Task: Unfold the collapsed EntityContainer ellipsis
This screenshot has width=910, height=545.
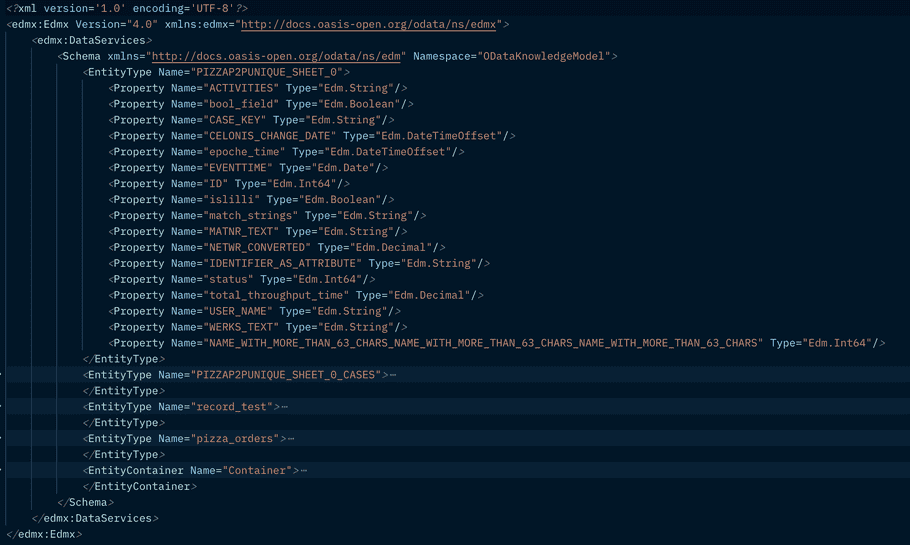Action: pyautogui.click(x=304, y=471)
